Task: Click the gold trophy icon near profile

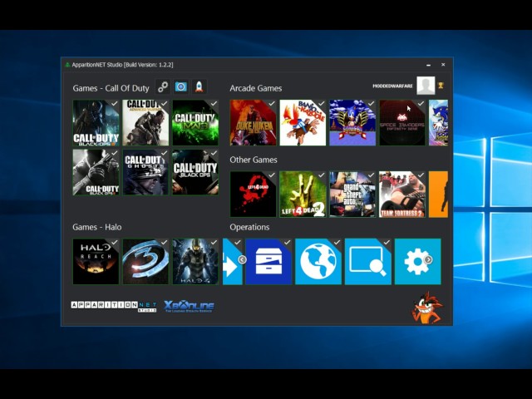Action: (441, 86)
